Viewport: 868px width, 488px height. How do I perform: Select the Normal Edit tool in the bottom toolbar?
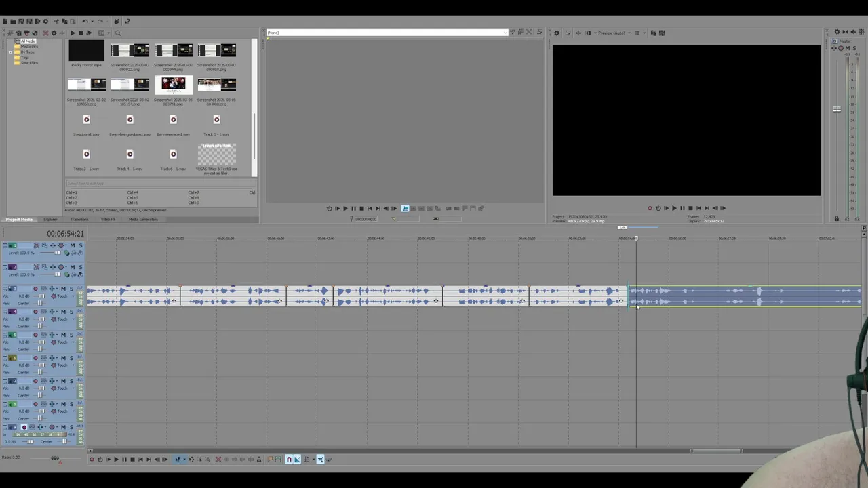pyautogui.click(x=178, y=459)
